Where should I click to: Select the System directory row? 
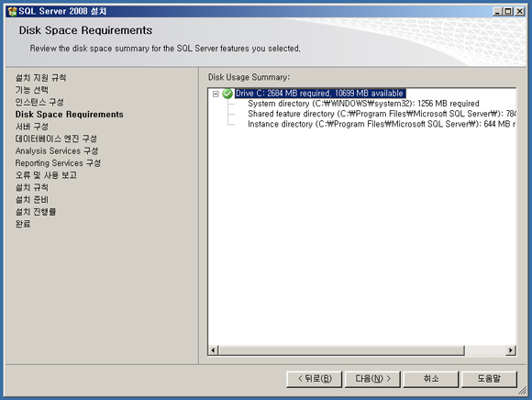[363, 104]
